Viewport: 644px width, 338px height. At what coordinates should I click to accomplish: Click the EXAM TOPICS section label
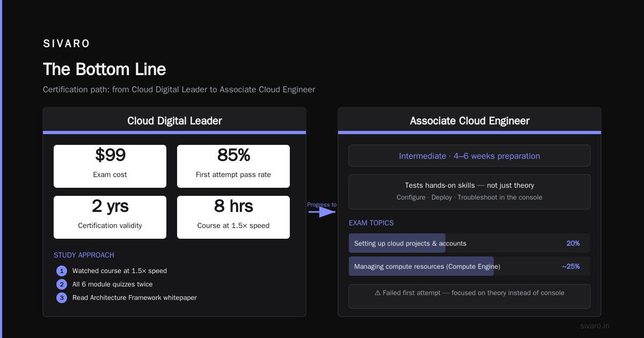click(x=371, y=223)
